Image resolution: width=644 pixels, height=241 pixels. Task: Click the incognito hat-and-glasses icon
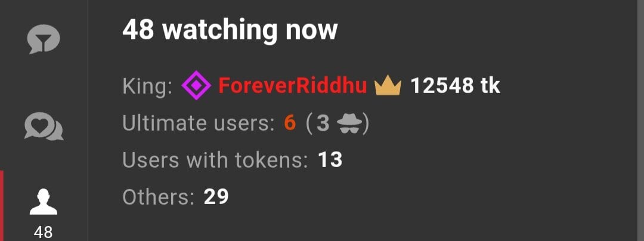(x=349, y=123)
